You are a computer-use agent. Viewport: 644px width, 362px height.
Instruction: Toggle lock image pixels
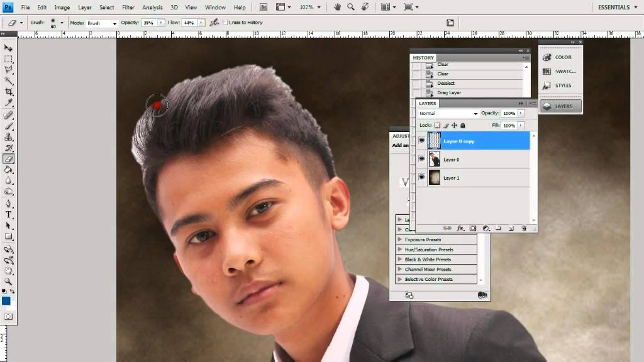click(x=446, y=125)
